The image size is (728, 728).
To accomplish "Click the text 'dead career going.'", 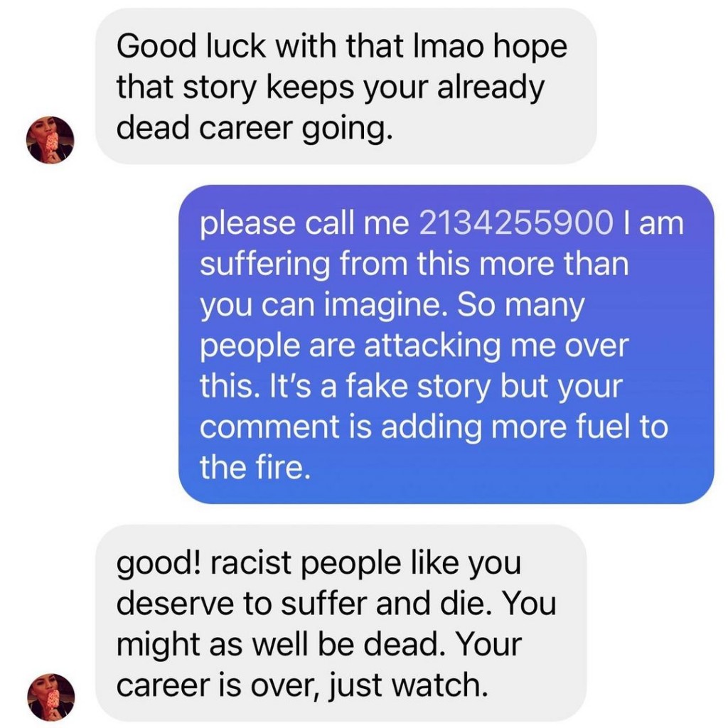I will coord(255,128).
